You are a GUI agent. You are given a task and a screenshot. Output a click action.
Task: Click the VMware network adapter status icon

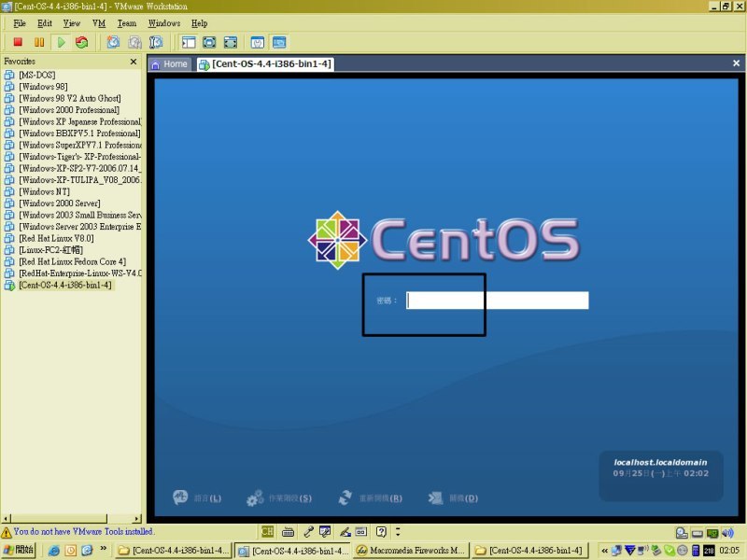pyautogui.click(x=712, y=533)
